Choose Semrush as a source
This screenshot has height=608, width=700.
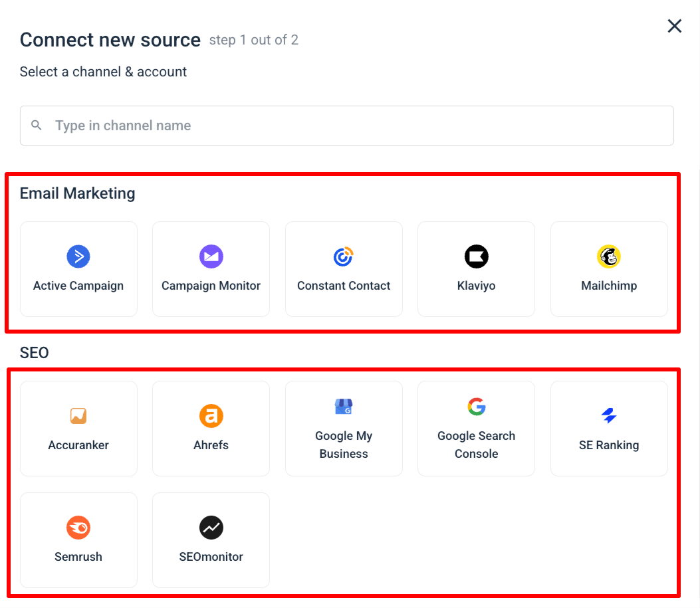click(78, 528)
